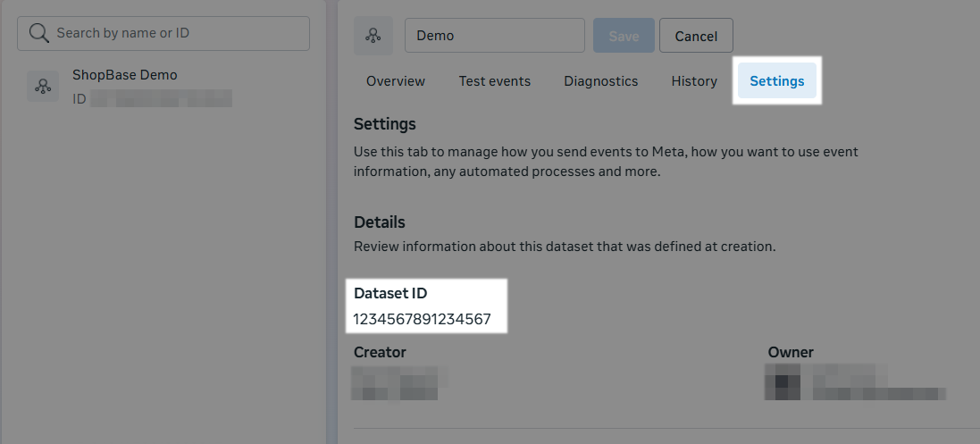Screen dimensions: 980x444
Task: Click the Details section heading
Action: pos(379,222)
